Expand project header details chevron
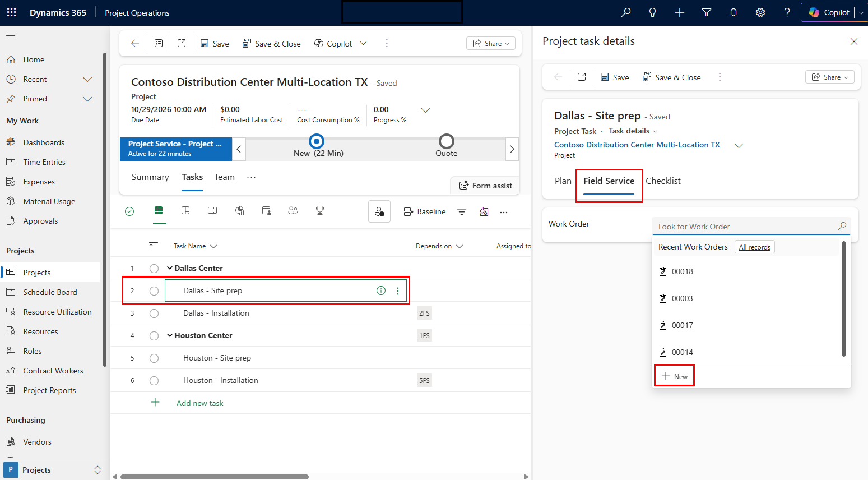 point(425,110)
